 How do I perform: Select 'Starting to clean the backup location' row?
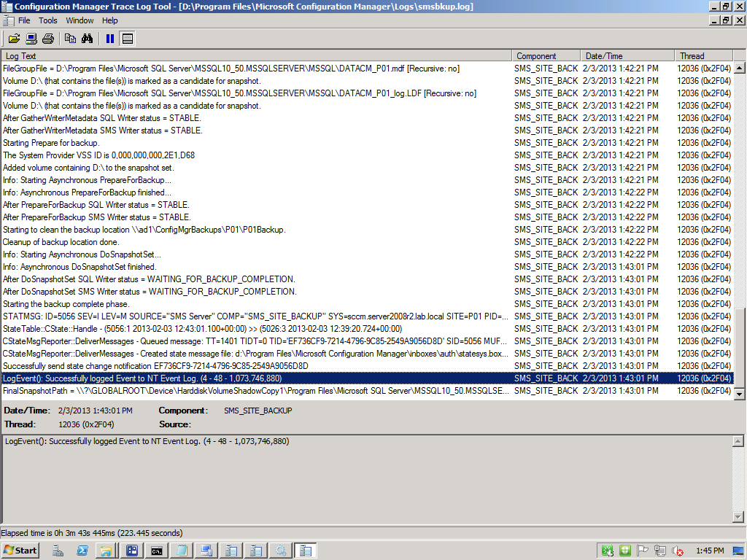click(367, 230)
